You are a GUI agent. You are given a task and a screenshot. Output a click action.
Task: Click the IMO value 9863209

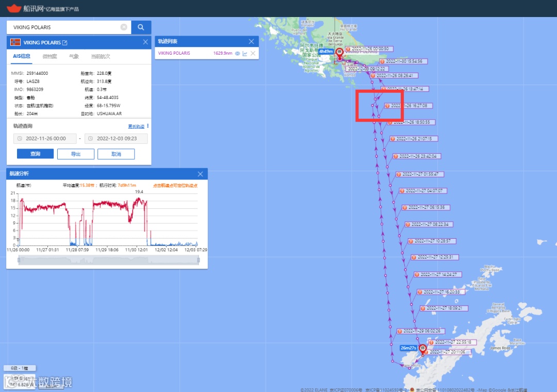click(35, 90)
